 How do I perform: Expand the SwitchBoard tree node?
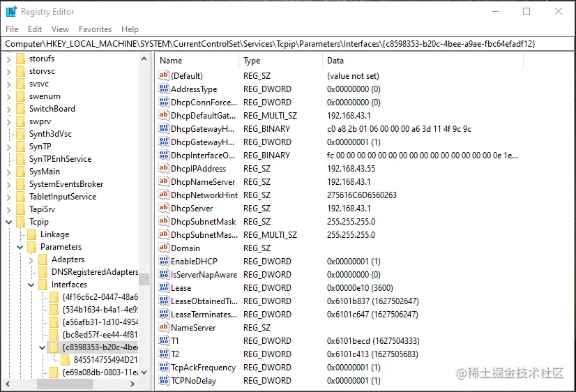tap(9, 109)
